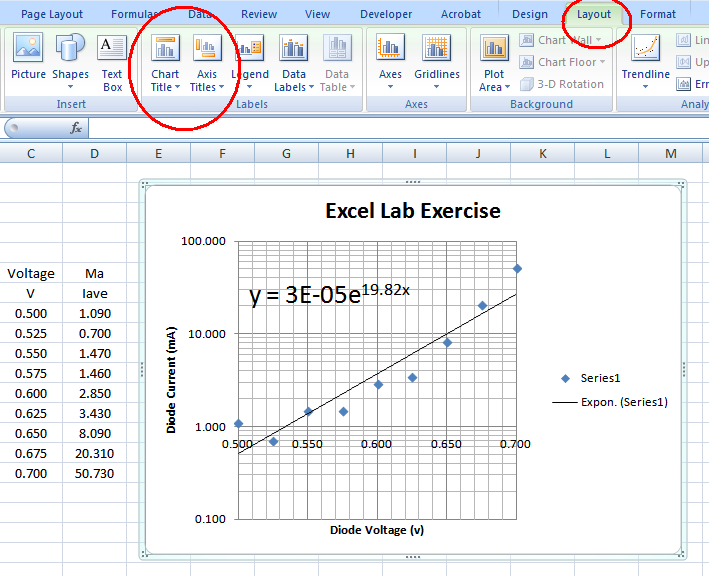Click the Chart Floor button

tap(562, 62)
